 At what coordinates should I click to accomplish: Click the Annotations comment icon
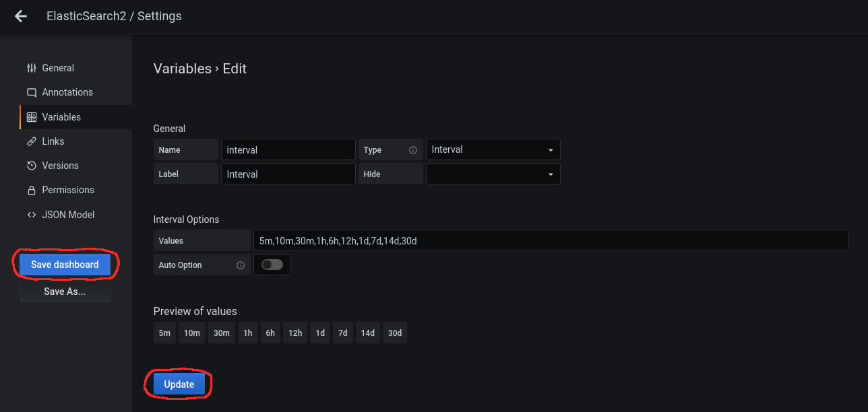(31, 92)
